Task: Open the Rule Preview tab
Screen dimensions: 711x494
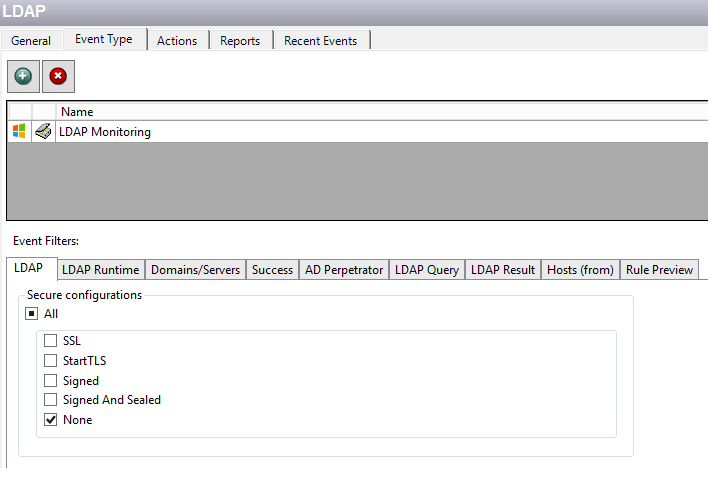Action: coord(659,270)
